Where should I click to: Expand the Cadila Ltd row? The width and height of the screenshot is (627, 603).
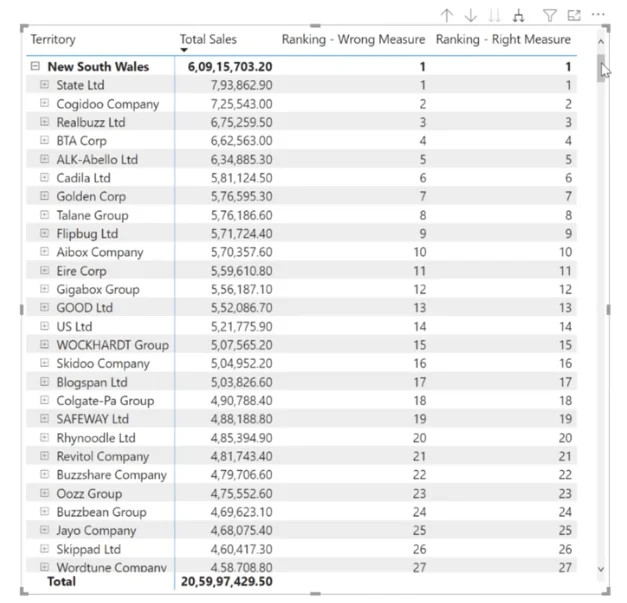pyautogui.click(x=44, y=178)
